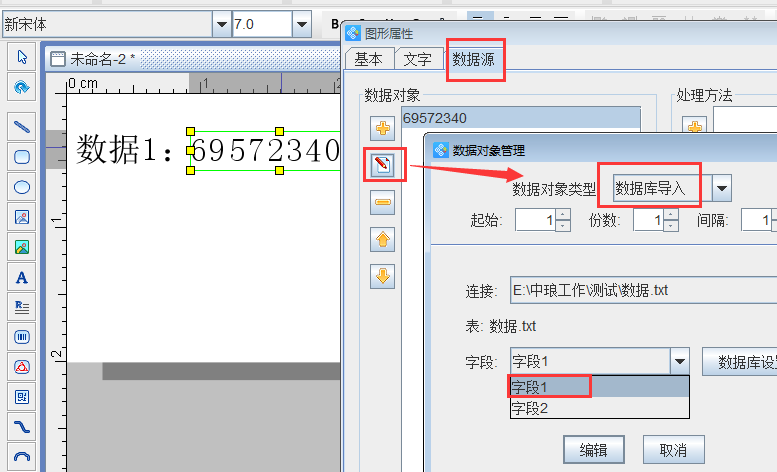Switch to the 基本 tab
777x472 pixels.
point(368,59)
